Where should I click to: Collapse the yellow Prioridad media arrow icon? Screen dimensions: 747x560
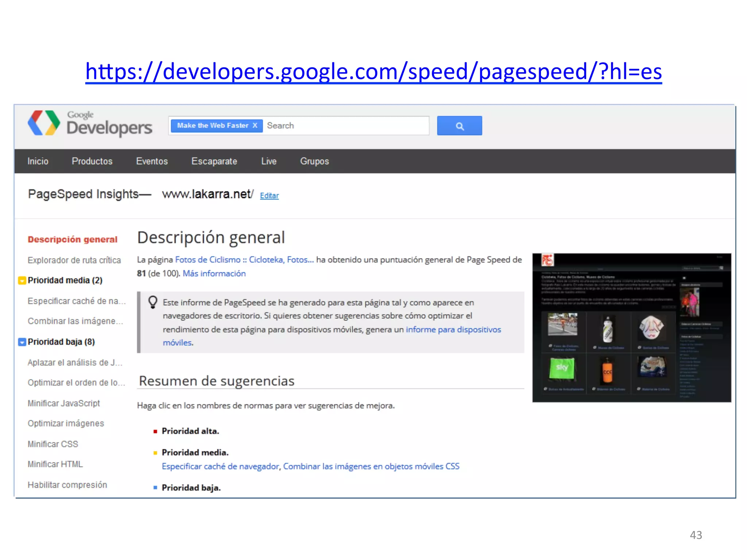pos(22,280)
